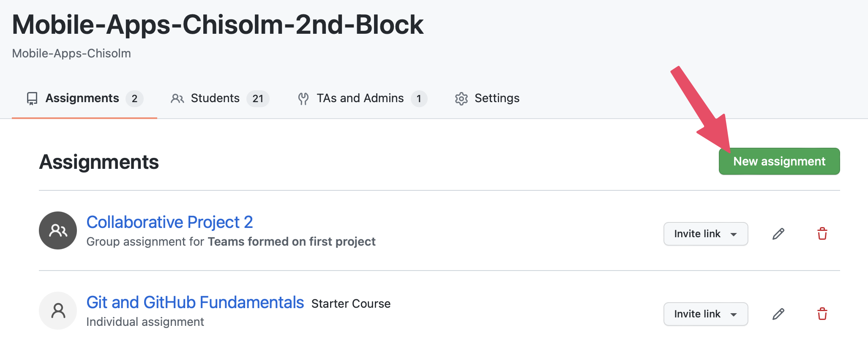Screen dimensions: 868x363
Task: Open Invite link dropdown for Collaborative Project 2
Action: point(705,234)
